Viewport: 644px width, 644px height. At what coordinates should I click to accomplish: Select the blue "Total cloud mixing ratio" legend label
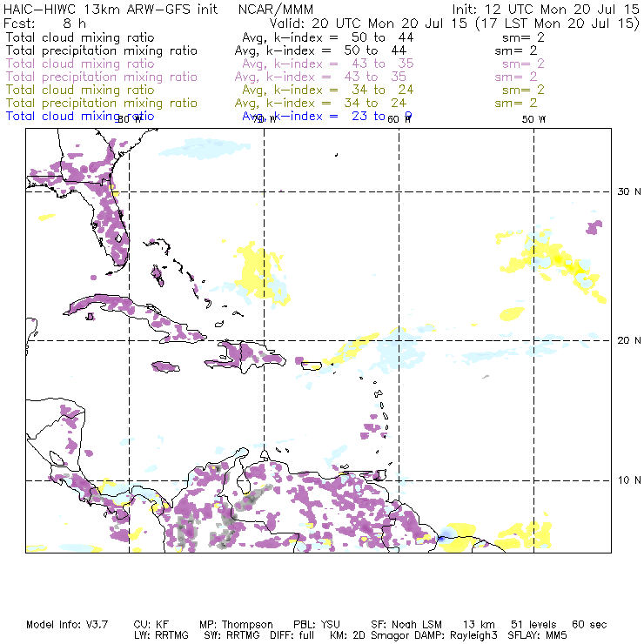click(80, 117)
